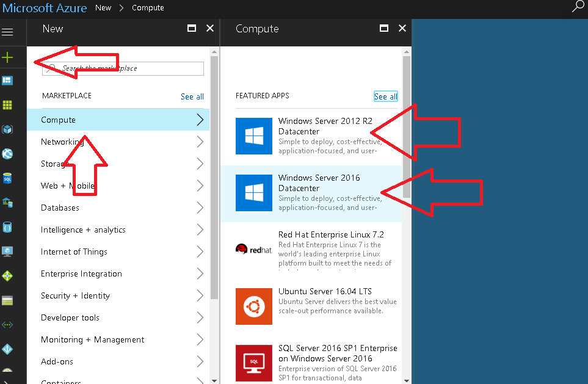Screen dimensions: 588x384
Task: Click the New blade scroll-down arrow
Action: click(214, 380)
